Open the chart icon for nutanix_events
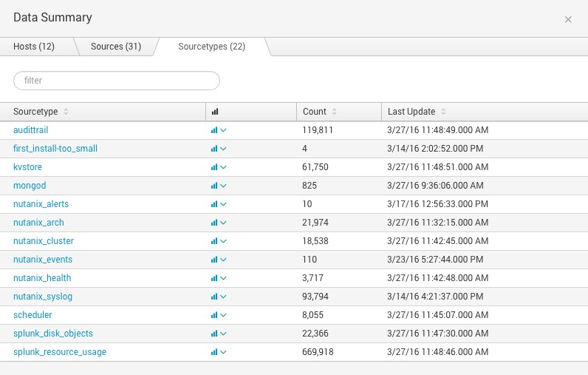Screen dimensions: 588x375 [214, 260]
